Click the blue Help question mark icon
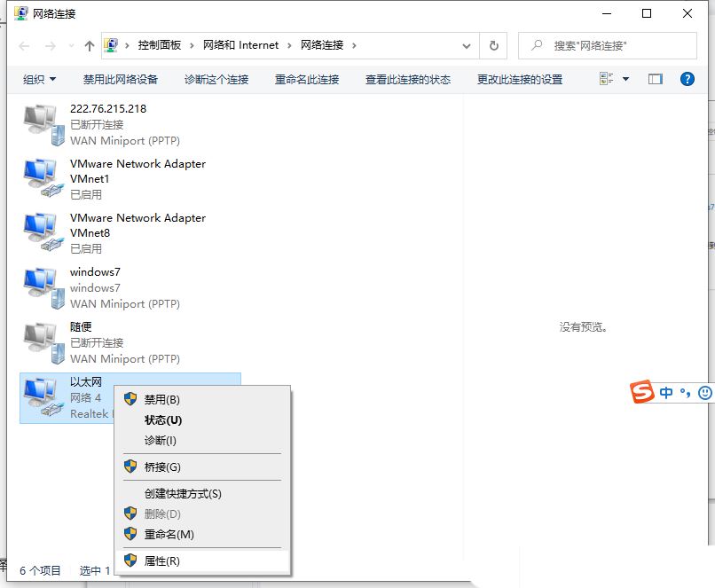715x588 pixels. coord(687,79)
